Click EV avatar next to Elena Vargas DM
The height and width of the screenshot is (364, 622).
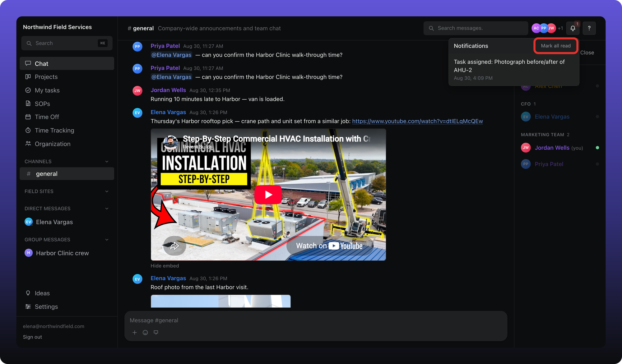tap(29, 222)
